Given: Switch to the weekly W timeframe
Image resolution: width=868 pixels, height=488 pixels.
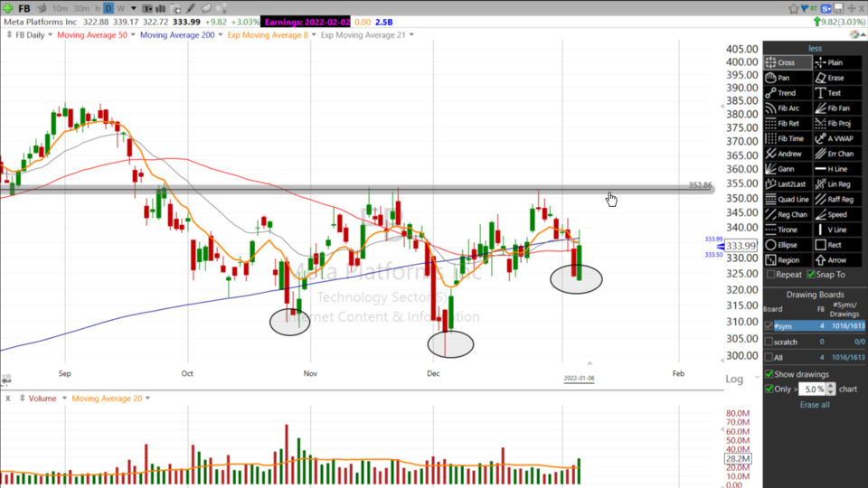Looking at the screenshot, I should tap(120, 8).
